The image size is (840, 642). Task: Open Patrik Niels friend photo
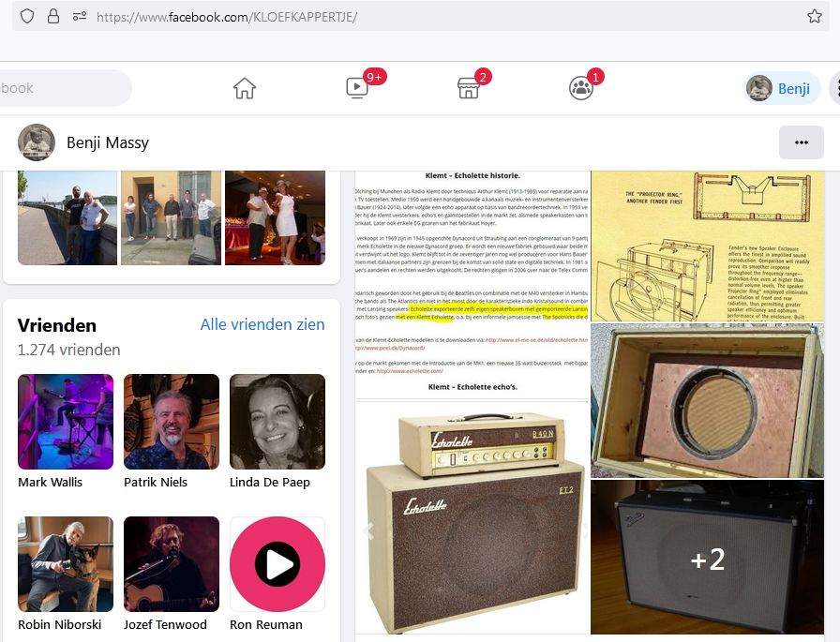coord(172,422)
